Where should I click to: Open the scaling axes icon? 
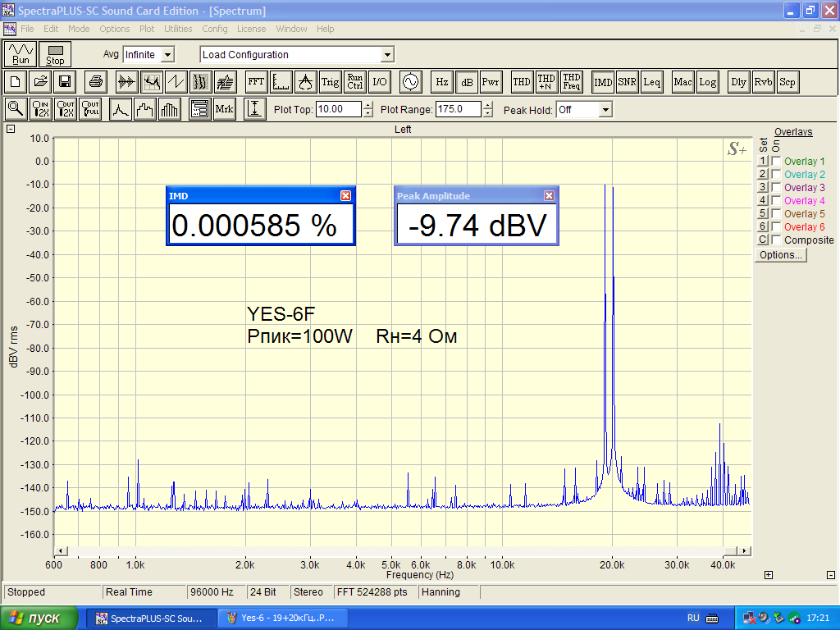point(281,82)
